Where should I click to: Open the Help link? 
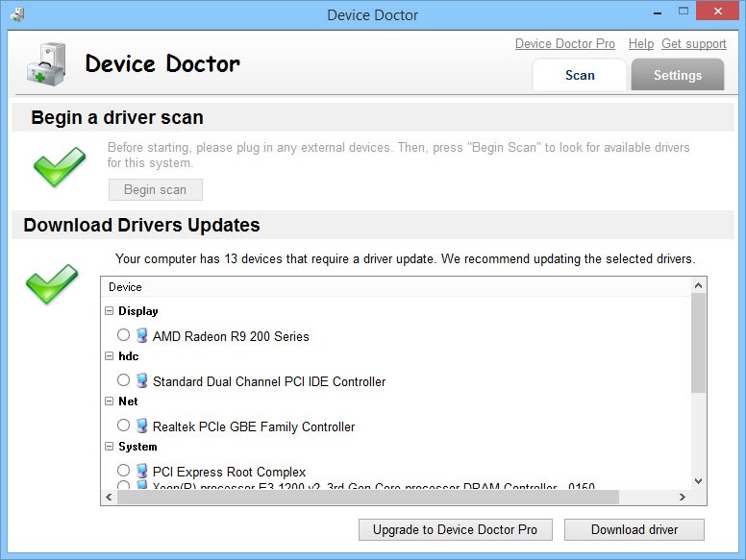click(641, 44)
